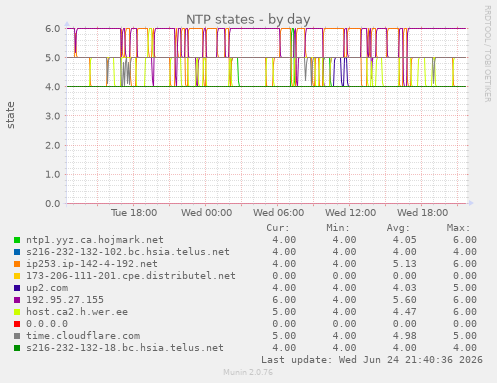497x383 pixels.
Task: Click the Avg value 4.05 for ntp1.yyz.ca.hojmark.net
Action: [404, 240]
